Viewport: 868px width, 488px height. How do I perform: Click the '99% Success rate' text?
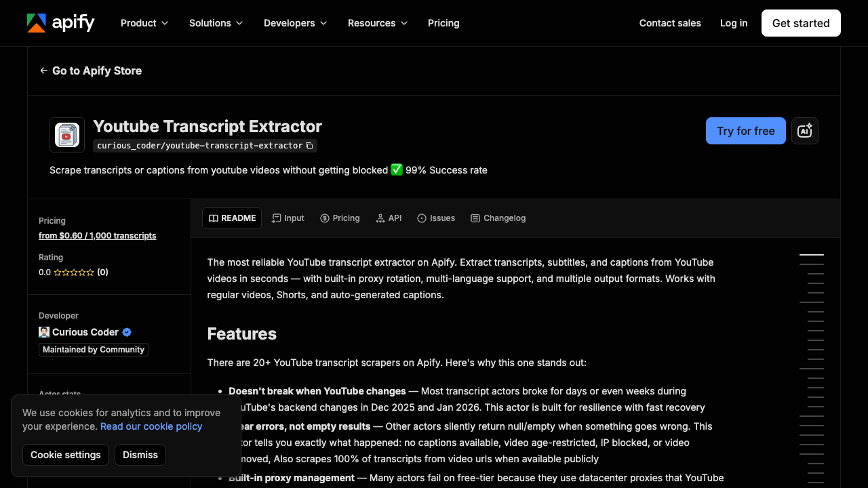446,170
